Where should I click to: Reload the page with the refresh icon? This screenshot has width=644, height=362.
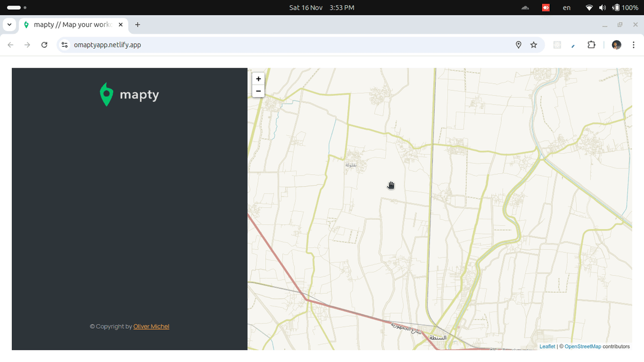(x=45, y=45)
